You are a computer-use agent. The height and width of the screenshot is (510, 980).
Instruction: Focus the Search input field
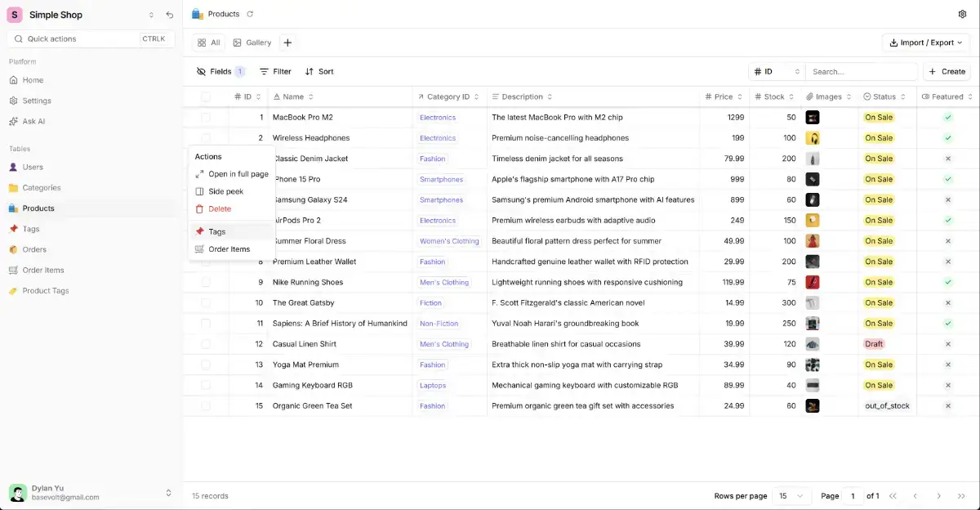(862, 72)
